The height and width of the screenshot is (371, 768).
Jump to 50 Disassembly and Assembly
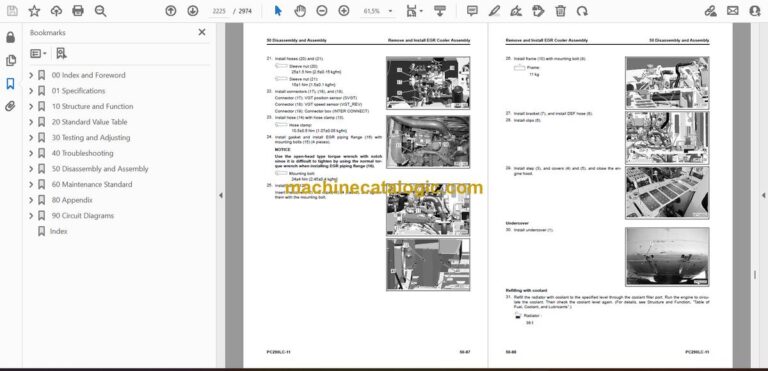[x=100, y=169]
